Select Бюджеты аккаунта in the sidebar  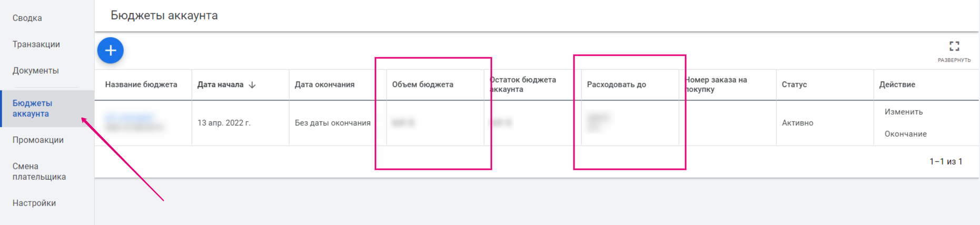point(33,108)
